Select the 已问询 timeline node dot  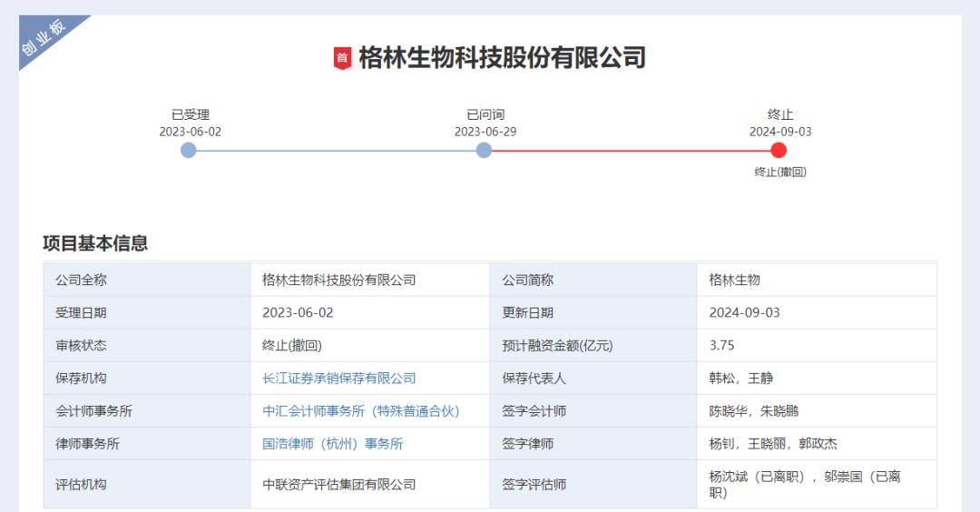(484, 150)
